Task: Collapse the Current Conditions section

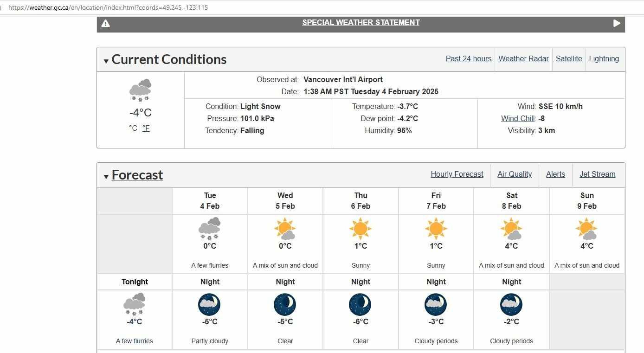Action: pyautogui.click(x=106, y=61)
